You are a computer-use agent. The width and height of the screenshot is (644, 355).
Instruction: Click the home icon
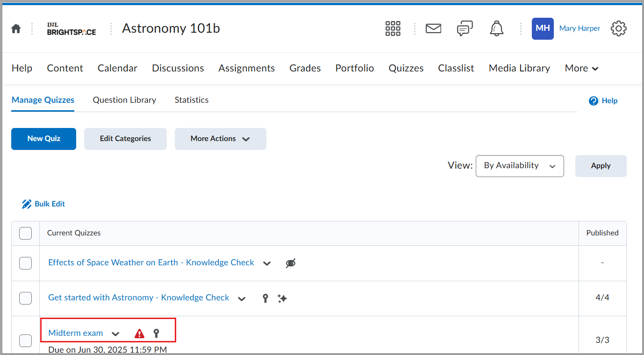[x=16, y=28]
